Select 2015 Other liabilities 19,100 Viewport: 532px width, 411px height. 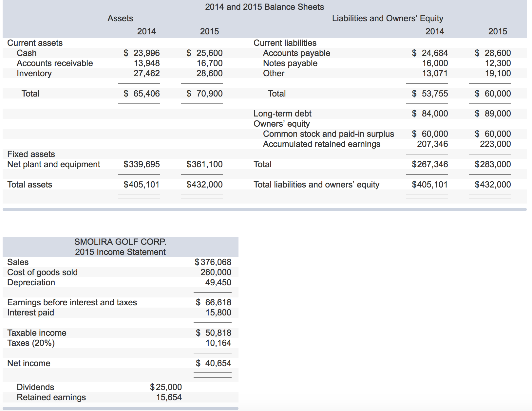(x=498, y=73)
